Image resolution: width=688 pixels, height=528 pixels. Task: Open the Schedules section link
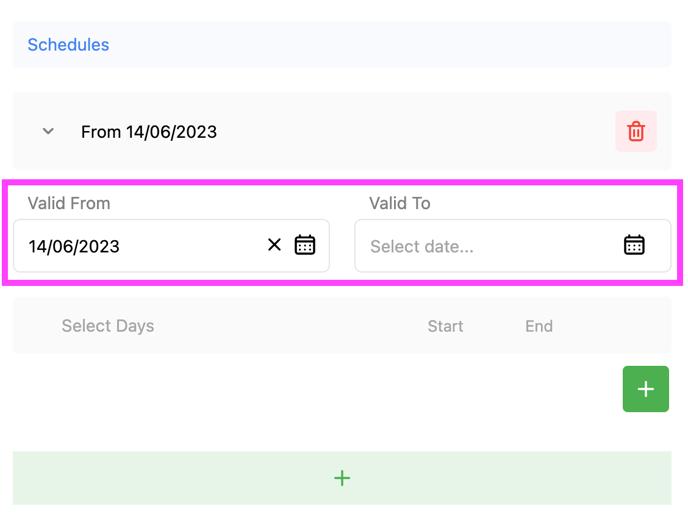point(68,45)
